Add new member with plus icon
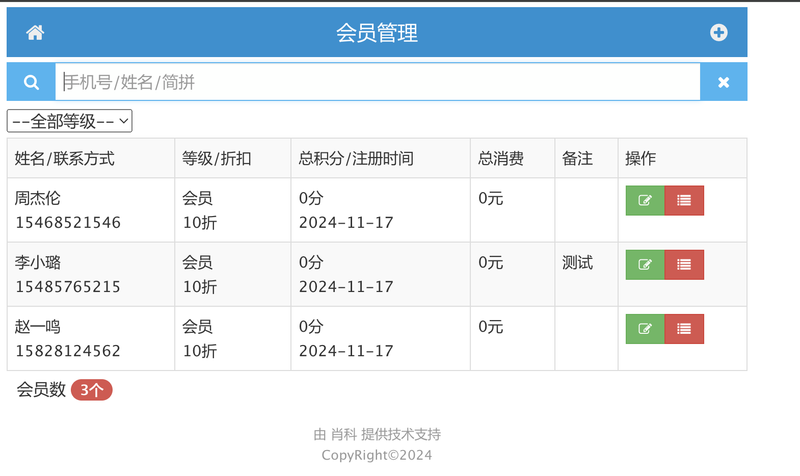The image size is (800, 476). tap(718, 33)
